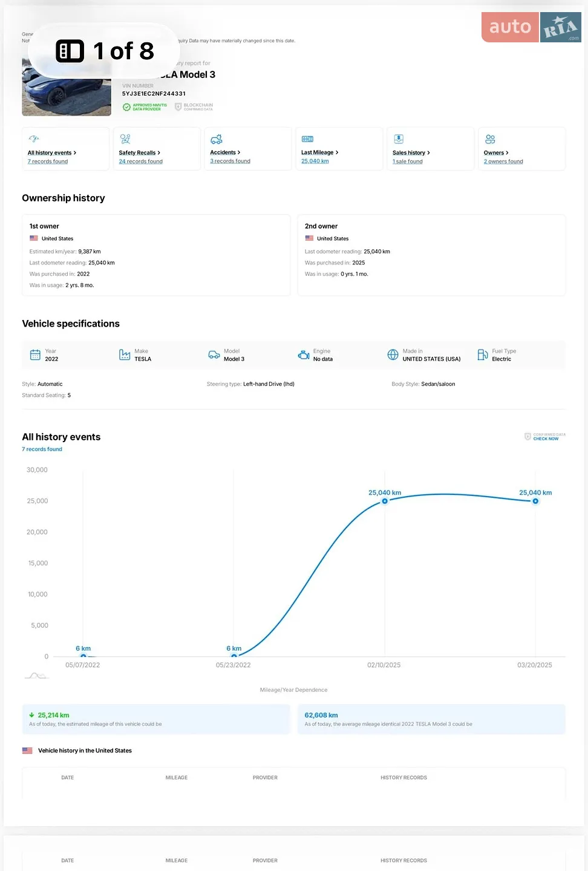Screen dimensions: 588x871
Task: Click the Vehicle specifications heading
Action: point(71,324)
